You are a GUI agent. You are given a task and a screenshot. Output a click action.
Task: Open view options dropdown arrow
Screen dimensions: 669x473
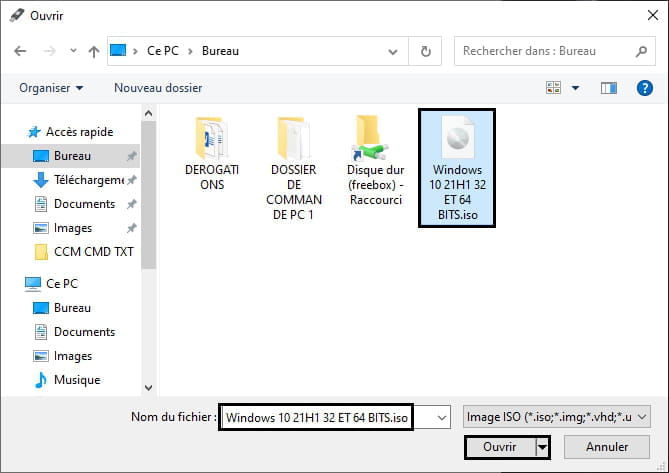[575, 88]
